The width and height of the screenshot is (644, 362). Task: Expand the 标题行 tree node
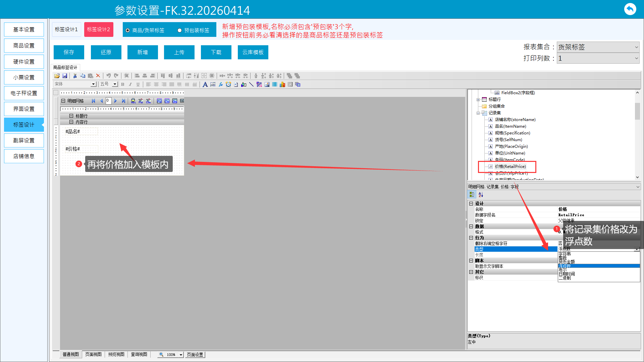click(x=478, y=100)
